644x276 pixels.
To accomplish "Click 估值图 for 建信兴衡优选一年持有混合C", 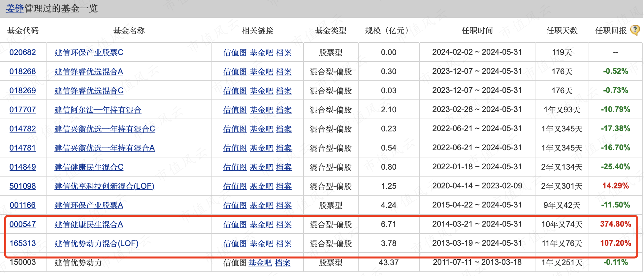I will pos(235,129).
